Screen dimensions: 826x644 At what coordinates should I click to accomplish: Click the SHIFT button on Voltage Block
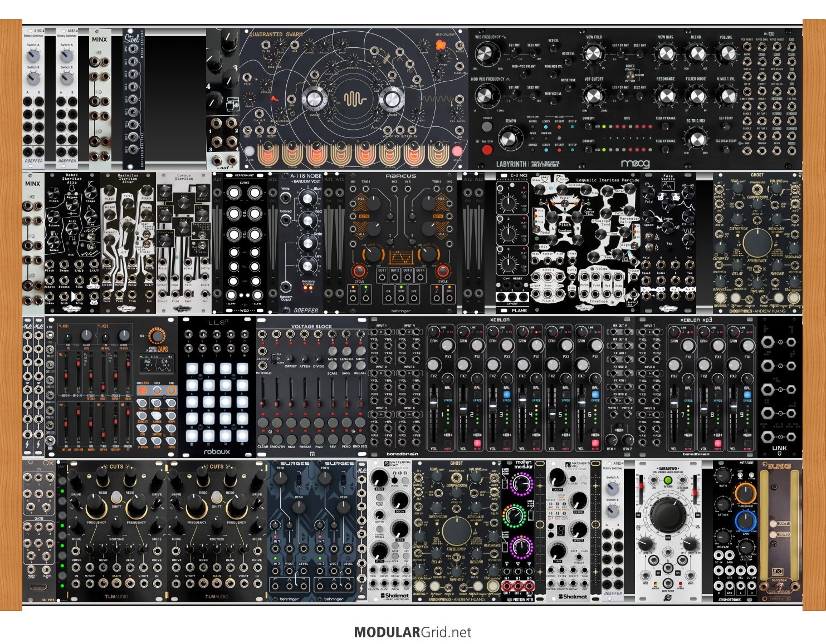coord(360,352)
